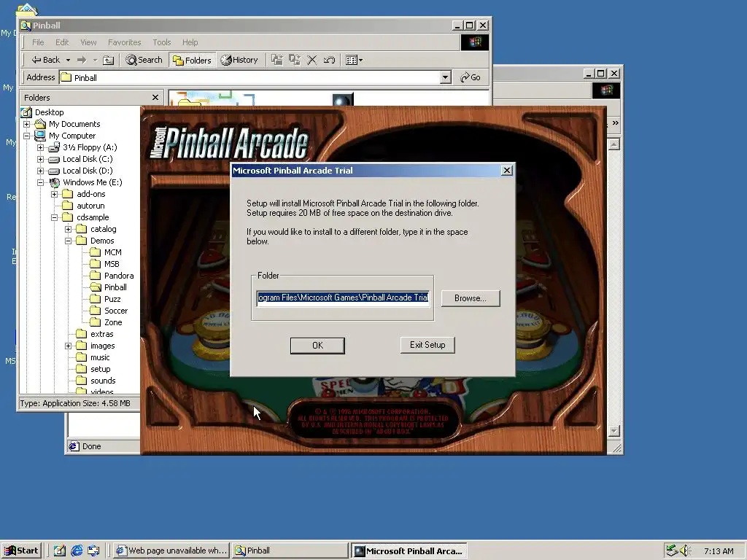Image resolution: width=747 pixels, height=560 pixels.
Task: Launch Internet Explorer from quick launch
Action: [x=77, y=551]
